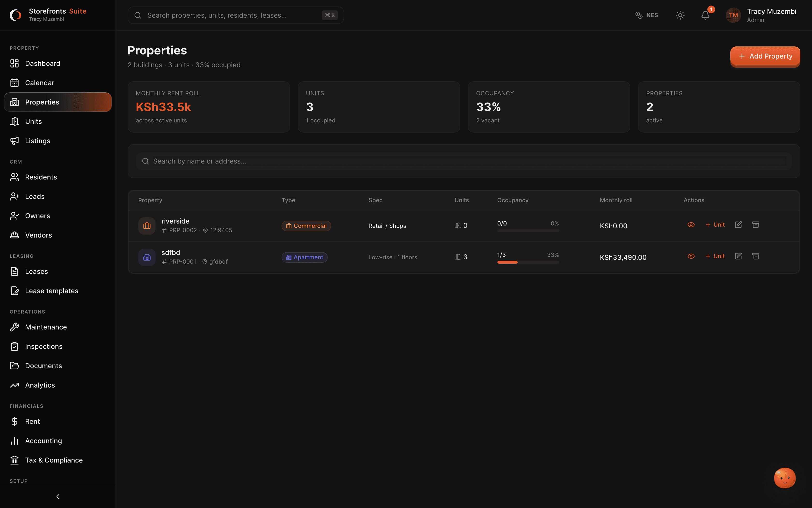Click the Properties count card
Viewport: 812px width, 508px height.
point(719,107)
